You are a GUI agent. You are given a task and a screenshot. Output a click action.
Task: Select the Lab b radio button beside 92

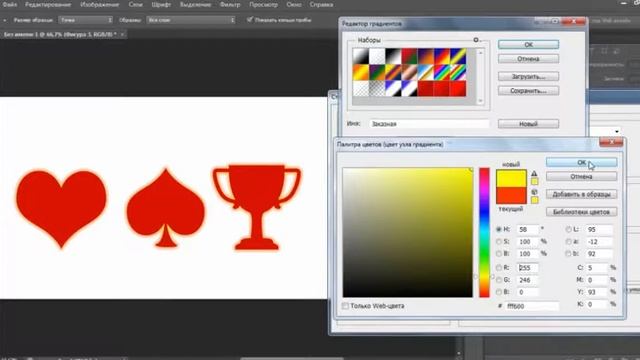(x=569, y=253)
